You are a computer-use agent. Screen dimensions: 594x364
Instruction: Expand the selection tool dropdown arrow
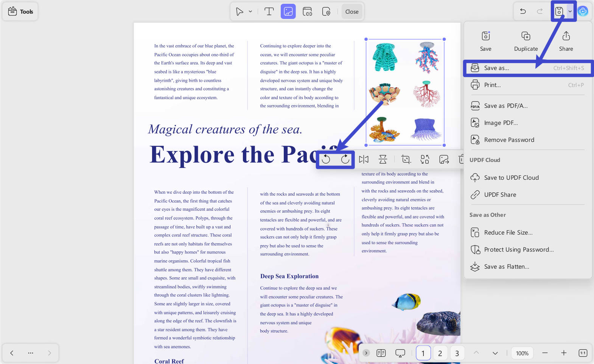250,12
